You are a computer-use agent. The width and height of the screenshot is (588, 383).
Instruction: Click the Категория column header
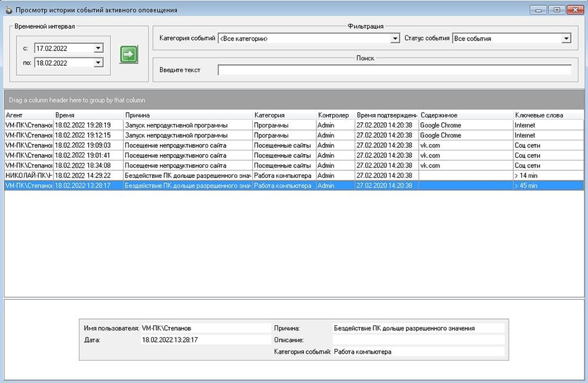pos(285,115)
